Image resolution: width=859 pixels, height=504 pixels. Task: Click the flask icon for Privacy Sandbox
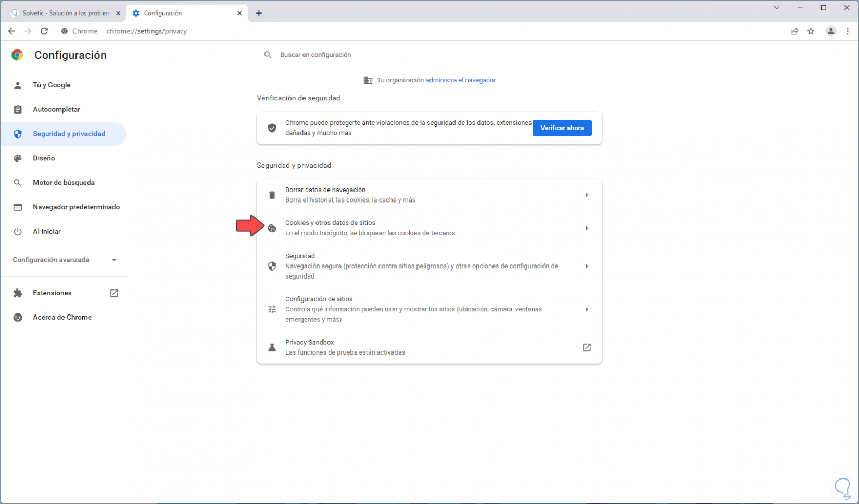tap(272, 347)
